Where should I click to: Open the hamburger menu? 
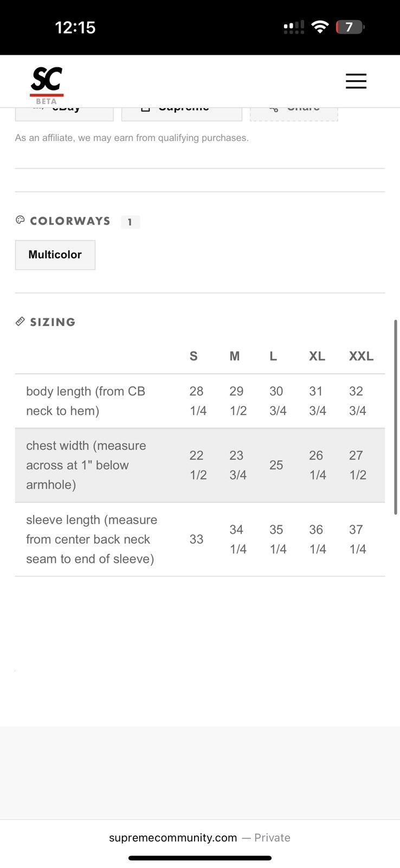pyautogui.click(x=356, y=81)
